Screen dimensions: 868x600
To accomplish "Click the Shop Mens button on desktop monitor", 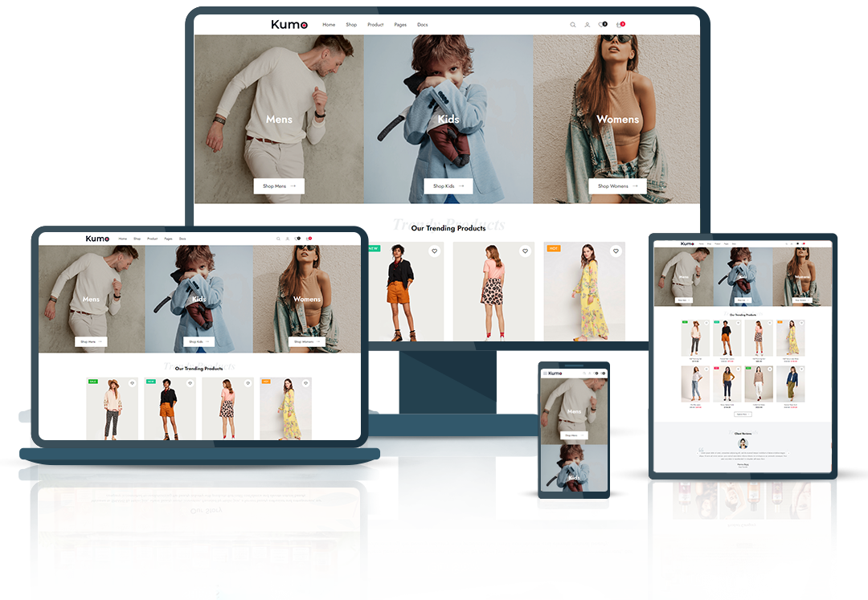I will click(279, 186).
